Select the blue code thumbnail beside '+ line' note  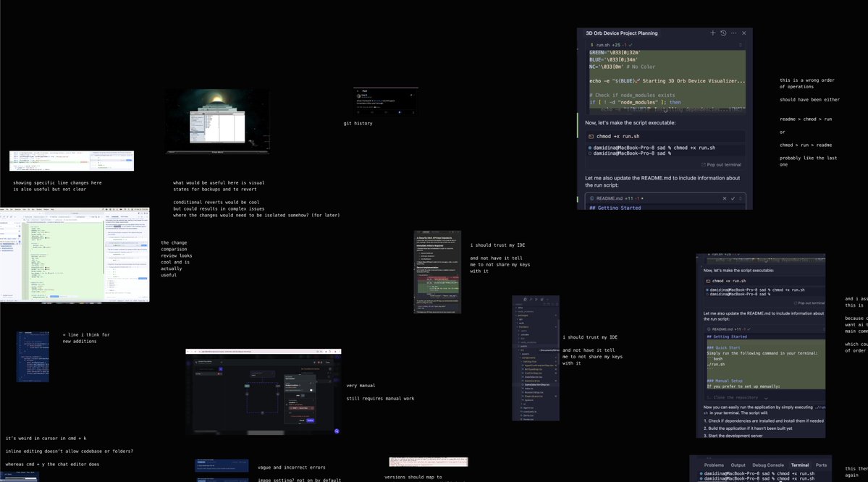click(33, 357)
